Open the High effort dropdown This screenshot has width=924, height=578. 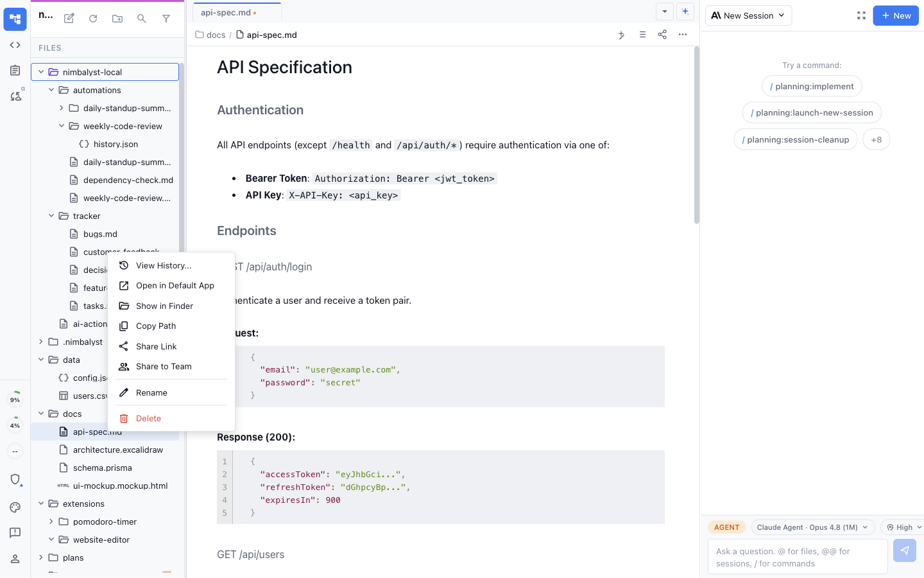point(903,527)
